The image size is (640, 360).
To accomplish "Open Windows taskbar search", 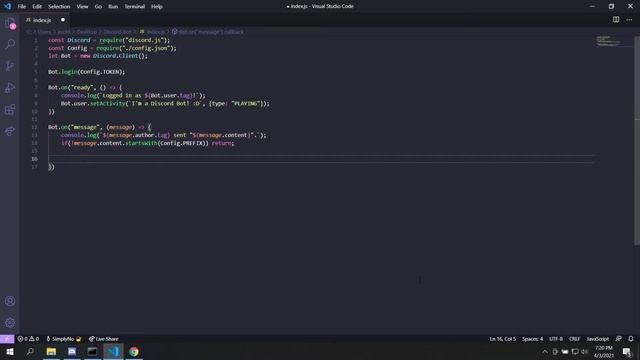I will 30,351.
